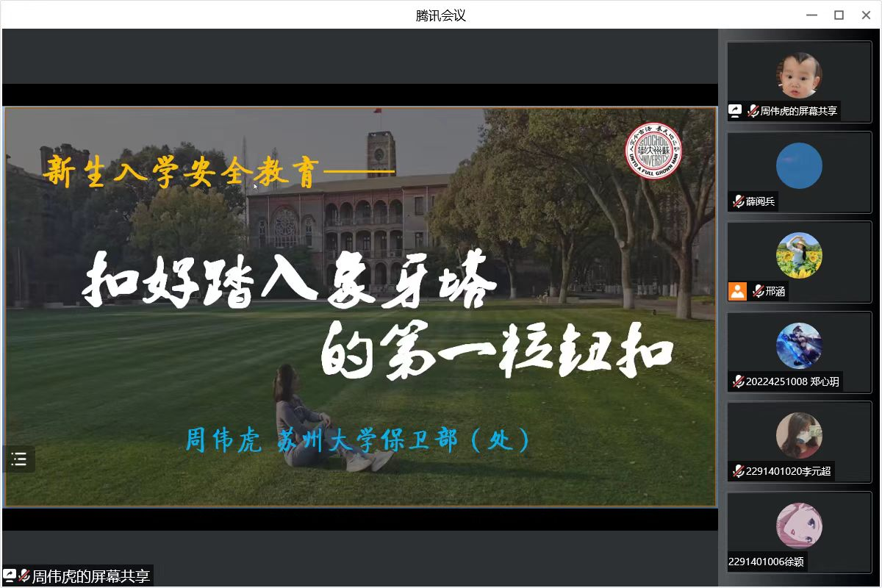Select the baby avatar of 周伟虎

[x=799, y=73]
